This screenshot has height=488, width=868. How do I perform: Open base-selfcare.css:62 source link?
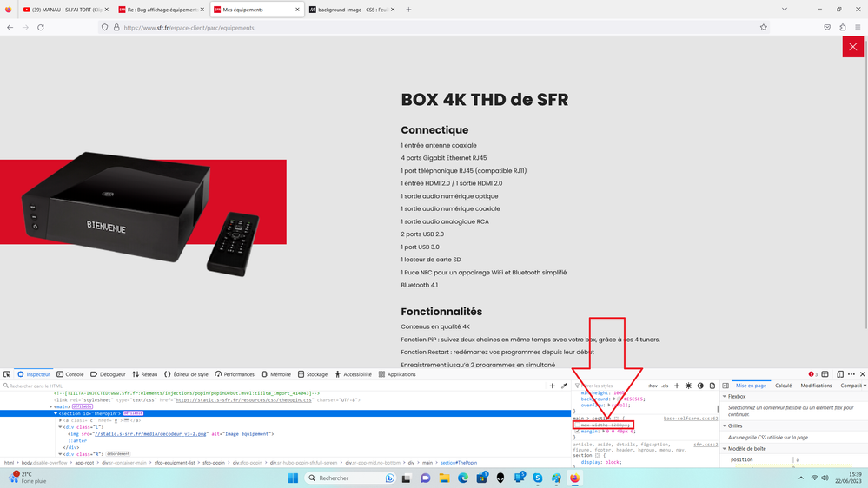[x=690, y=419]
